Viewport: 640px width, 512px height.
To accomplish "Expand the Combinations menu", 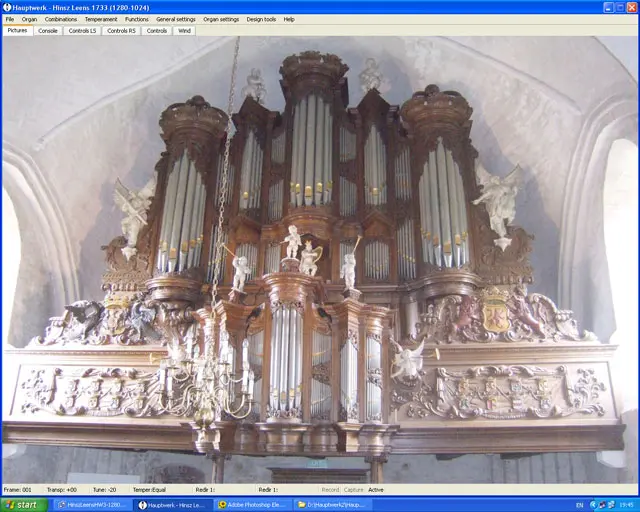I will 60,19.
